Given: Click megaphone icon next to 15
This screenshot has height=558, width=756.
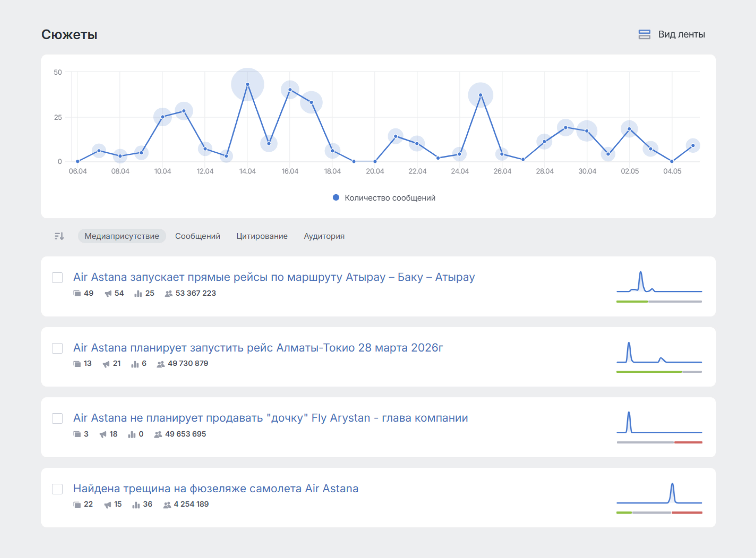Looking at the screenshot, I should click(108, 504).
